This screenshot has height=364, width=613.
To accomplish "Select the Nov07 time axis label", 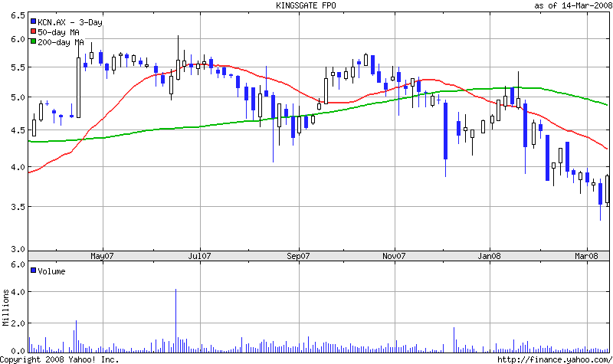I will 394,255.
